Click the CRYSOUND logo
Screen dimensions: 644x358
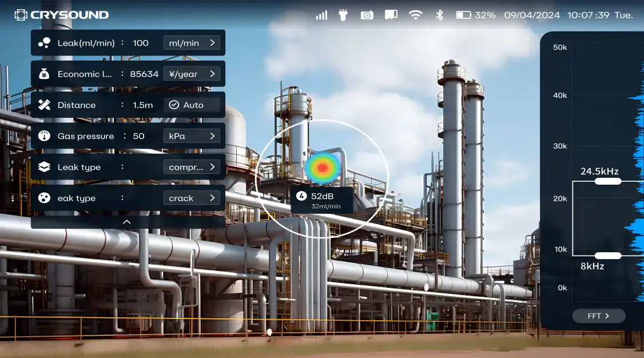tap(61, 15)
